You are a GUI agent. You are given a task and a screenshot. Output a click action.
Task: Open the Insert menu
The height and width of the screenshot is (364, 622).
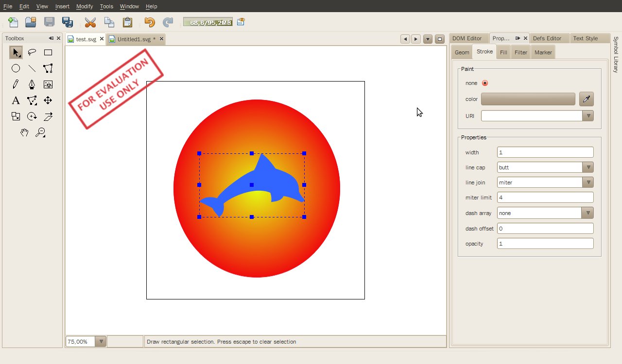point(62,6)
